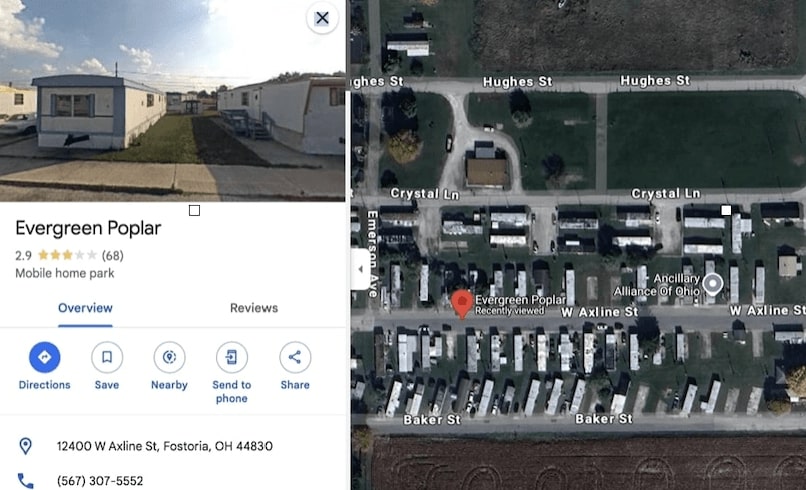Collapse the side panel with arrow
The height and width of the screenshot is (490, 806).
pos(360,269)
